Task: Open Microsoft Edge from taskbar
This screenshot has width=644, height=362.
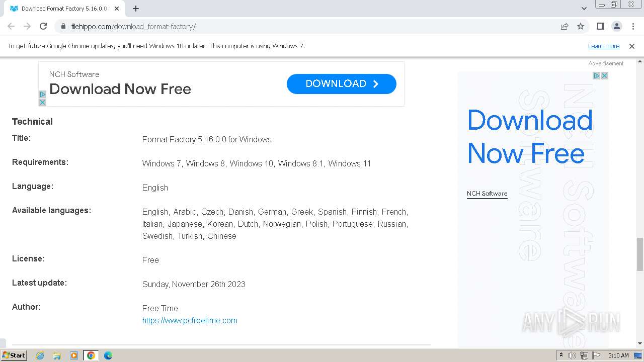Action: 108,355
